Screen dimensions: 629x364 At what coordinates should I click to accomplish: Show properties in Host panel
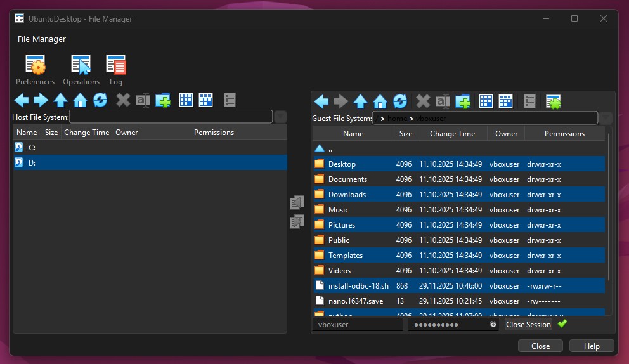pos(230,100)
